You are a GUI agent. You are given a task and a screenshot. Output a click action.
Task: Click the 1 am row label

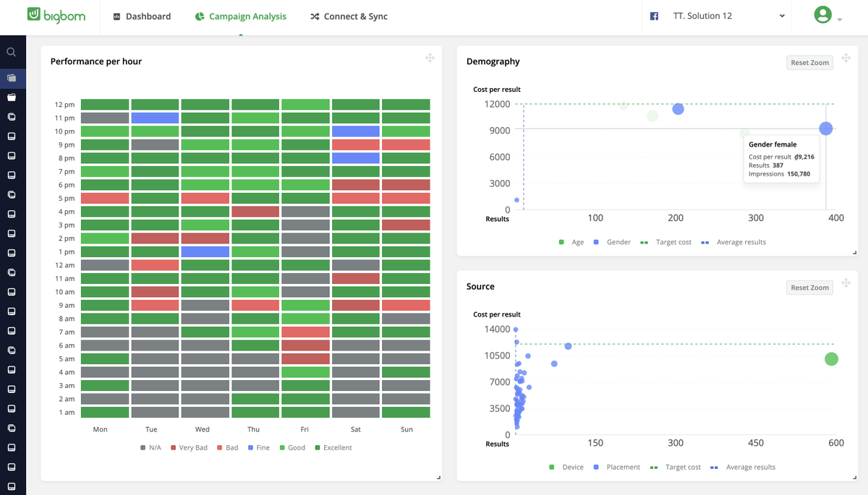67,413
